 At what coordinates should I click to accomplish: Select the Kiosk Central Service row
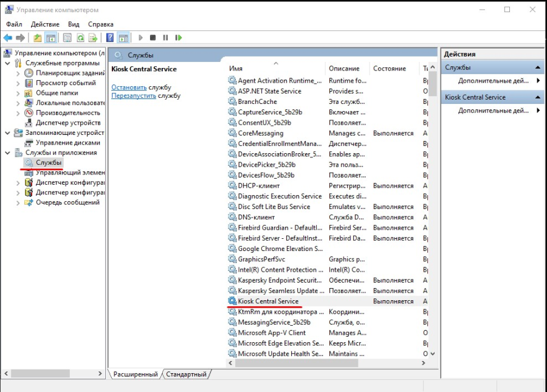click(x=268, y=301)
